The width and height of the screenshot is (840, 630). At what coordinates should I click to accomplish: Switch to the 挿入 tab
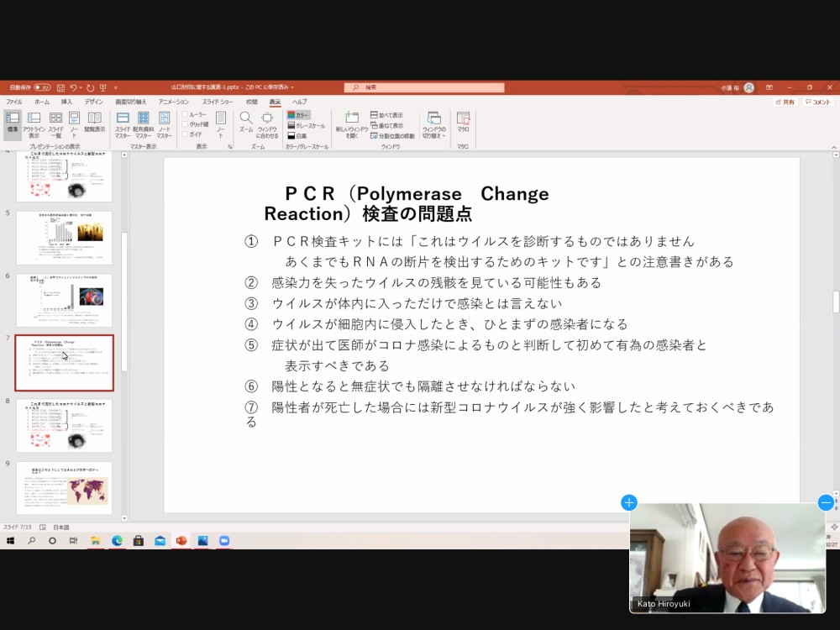[66, 102]
